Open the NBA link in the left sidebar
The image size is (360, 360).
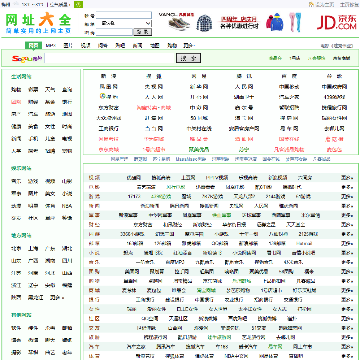(x=67, y=206)
